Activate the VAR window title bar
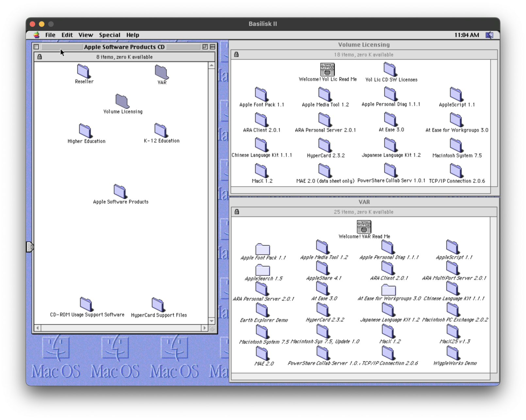Screen dimensions: 526x420 point(364,202)
